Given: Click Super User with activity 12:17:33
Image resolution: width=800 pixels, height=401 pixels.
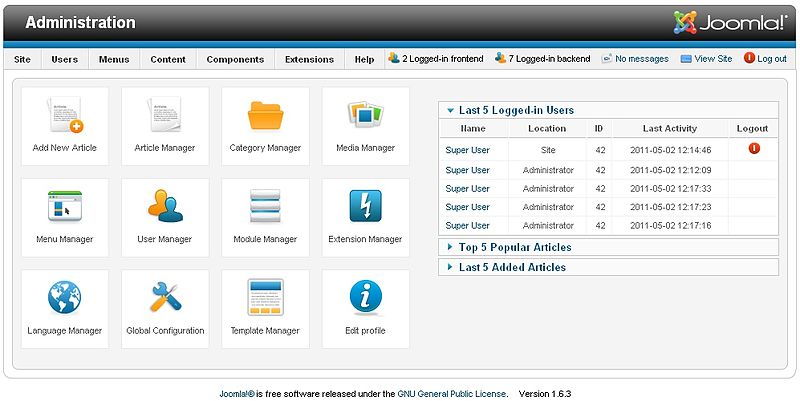Looking at the screenshot, I should tap(467, 188).
